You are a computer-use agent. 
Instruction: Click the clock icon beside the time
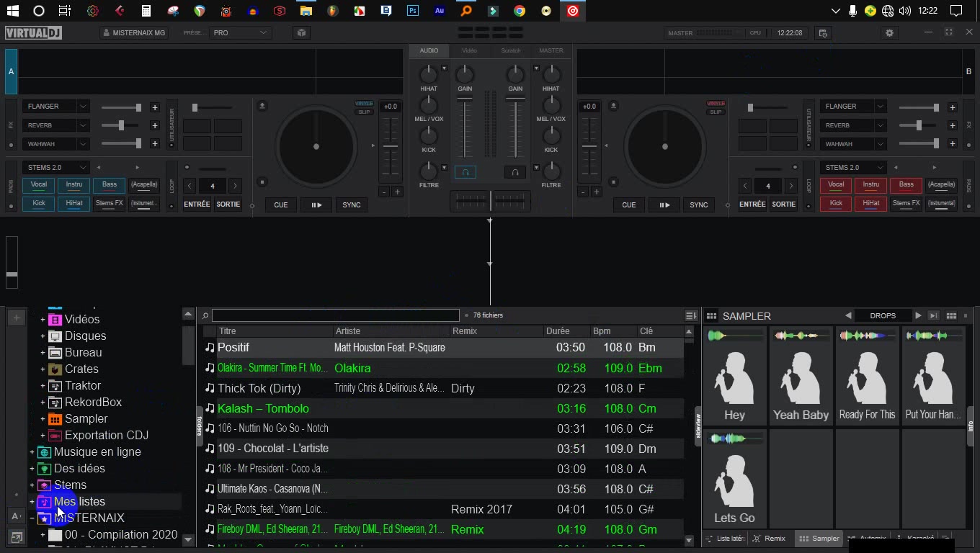[823, 32]
